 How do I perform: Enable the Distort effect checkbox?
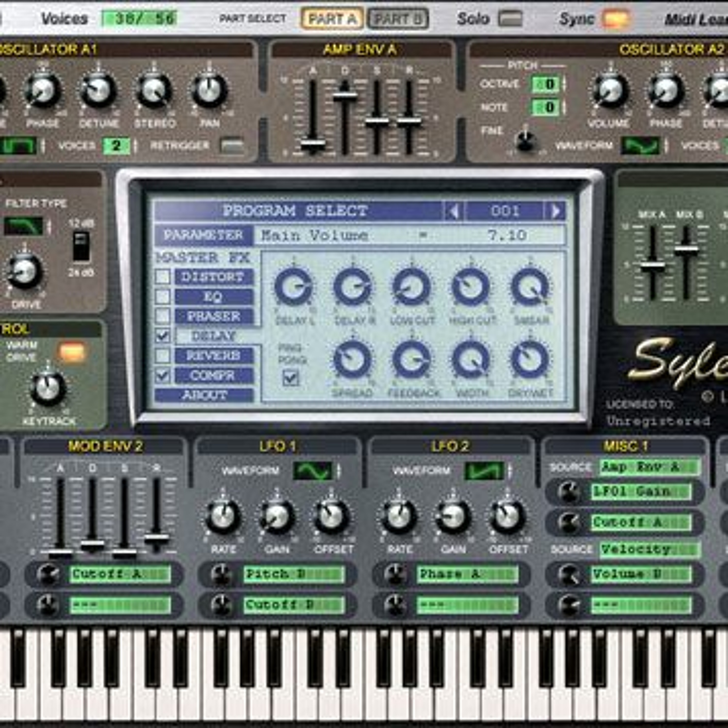(163, 277)
